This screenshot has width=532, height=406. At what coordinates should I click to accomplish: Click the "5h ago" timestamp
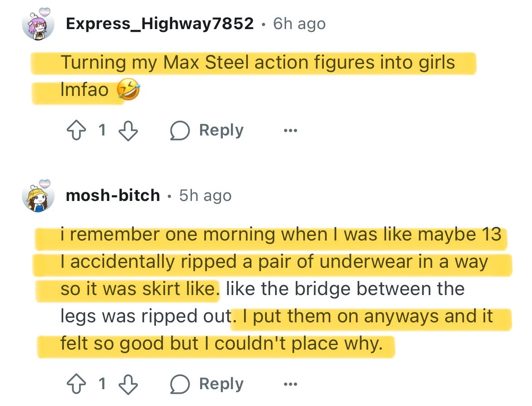(x=206, y=195)
